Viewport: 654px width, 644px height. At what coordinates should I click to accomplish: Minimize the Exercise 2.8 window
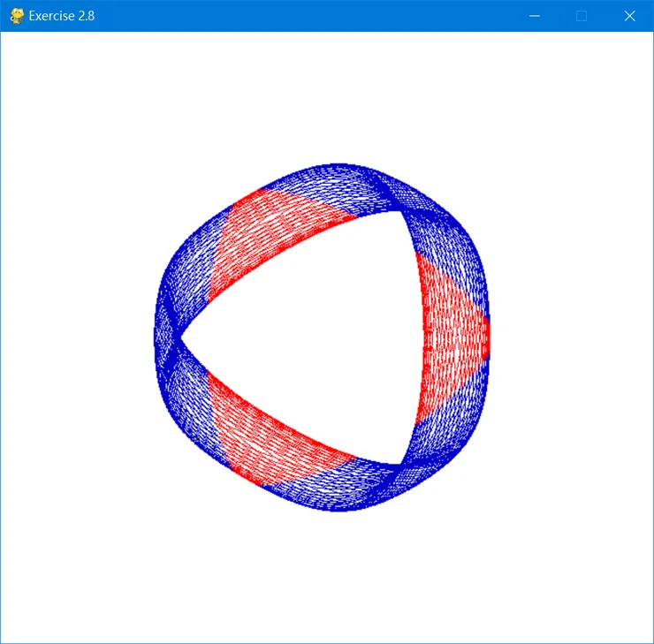point(535,16)
